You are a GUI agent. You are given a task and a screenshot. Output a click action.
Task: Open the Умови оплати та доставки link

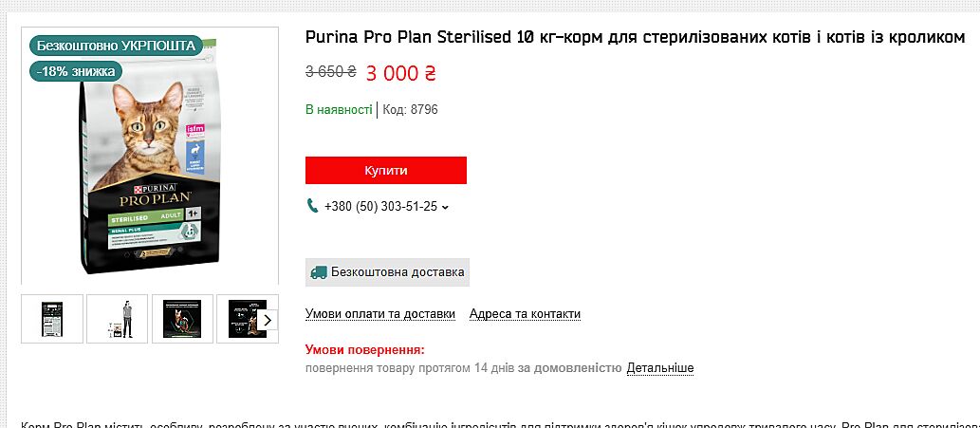click(380, 314)
